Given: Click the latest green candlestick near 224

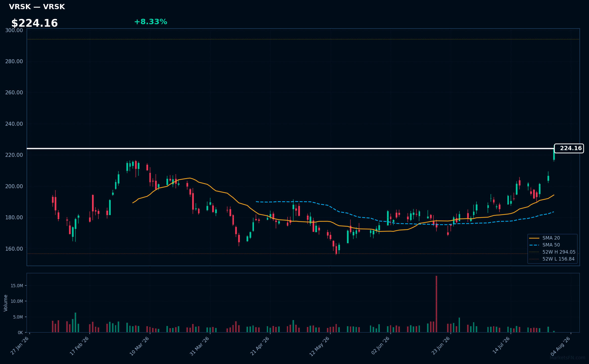Looking at the screenshot, I should (554, 154).
